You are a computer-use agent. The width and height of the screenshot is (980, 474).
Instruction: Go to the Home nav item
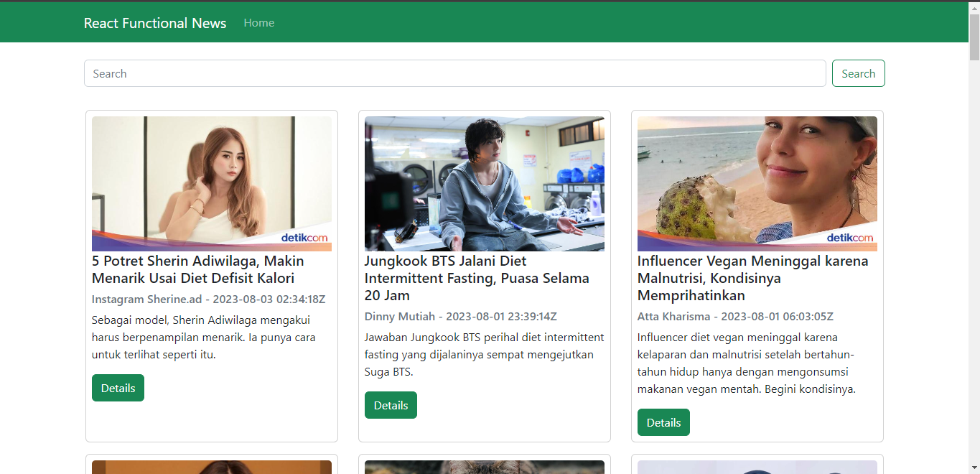pyautogui.click(x=258, y=23)
